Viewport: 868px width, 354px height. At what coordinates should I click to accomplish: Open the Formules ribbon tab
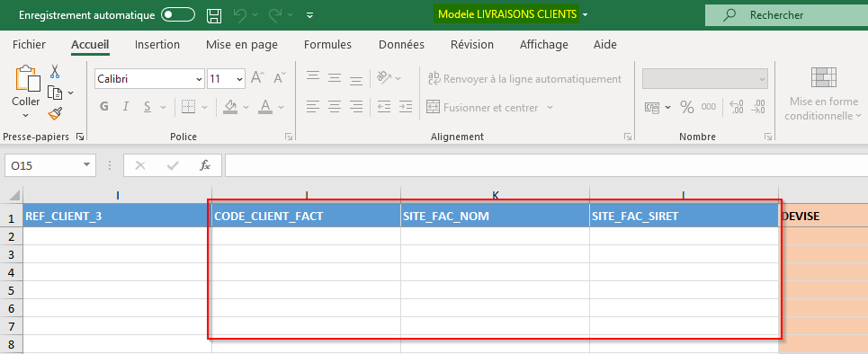click(327, 45)
